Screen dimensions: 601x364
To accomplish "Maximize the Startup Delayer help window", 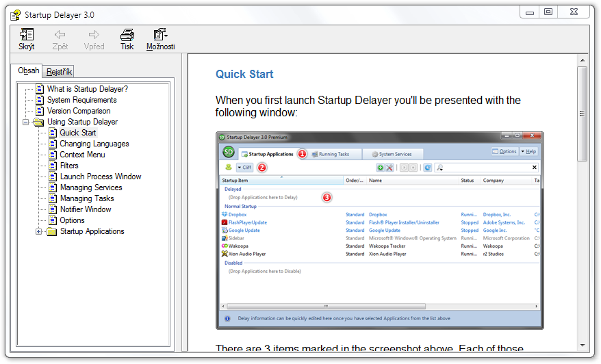I will pyautogui.click(x=548, y=12).
